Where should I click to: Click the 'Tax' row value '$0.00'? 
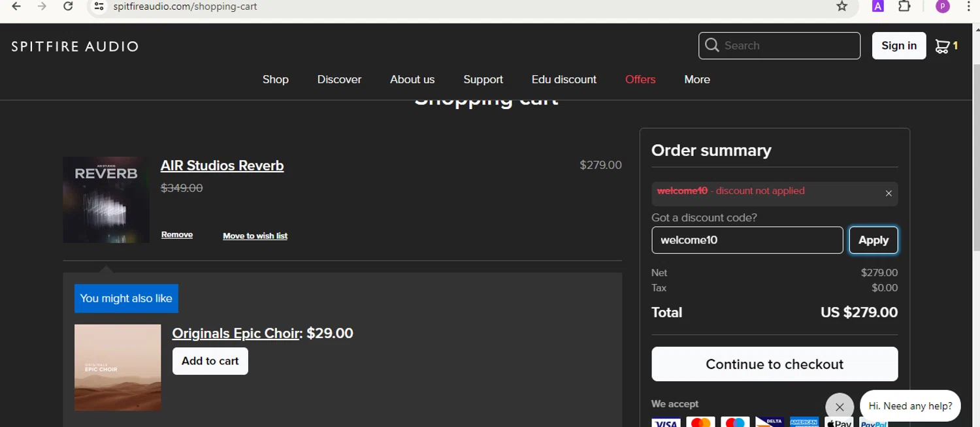[885, 288]
